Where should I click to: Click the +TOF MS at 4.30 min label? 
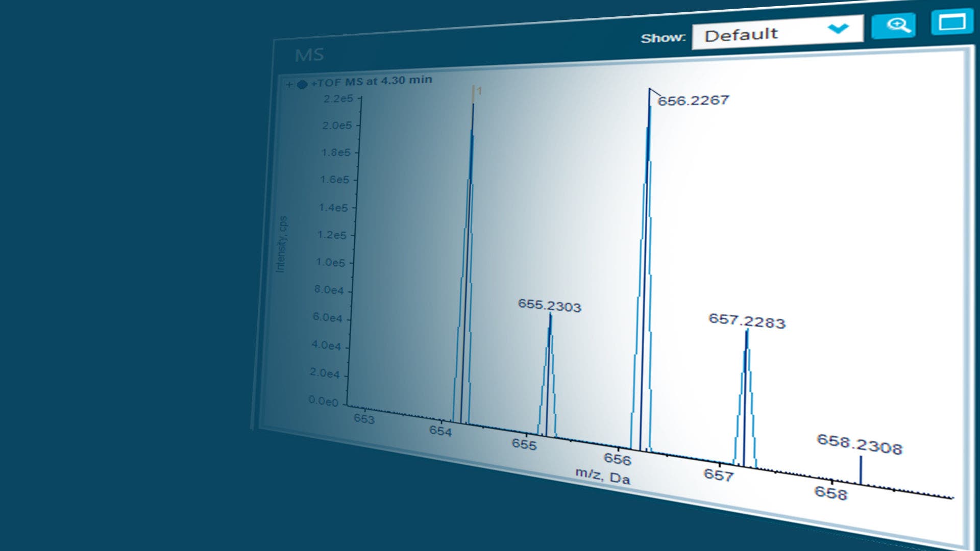tap(372, 81)
